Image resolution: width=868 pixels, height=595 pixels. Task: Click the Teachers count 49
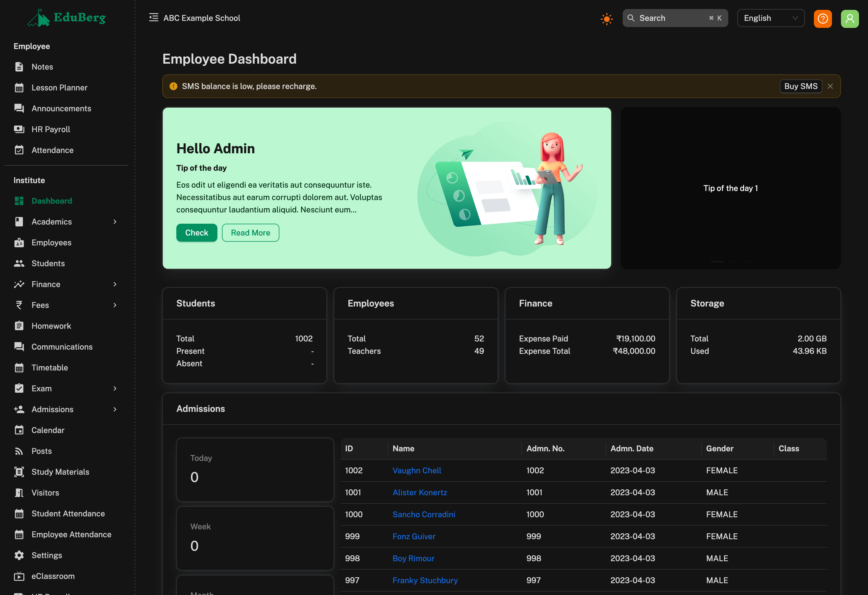click(479, 351)
